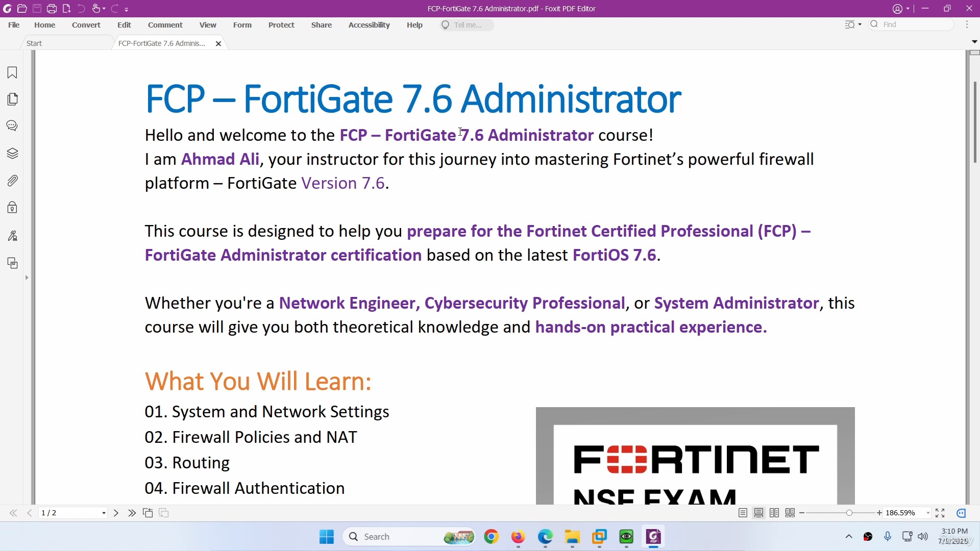This screenshot has height=551, width=980.
Task: Open the Comment ribbon tab
Action: [165, 25]
